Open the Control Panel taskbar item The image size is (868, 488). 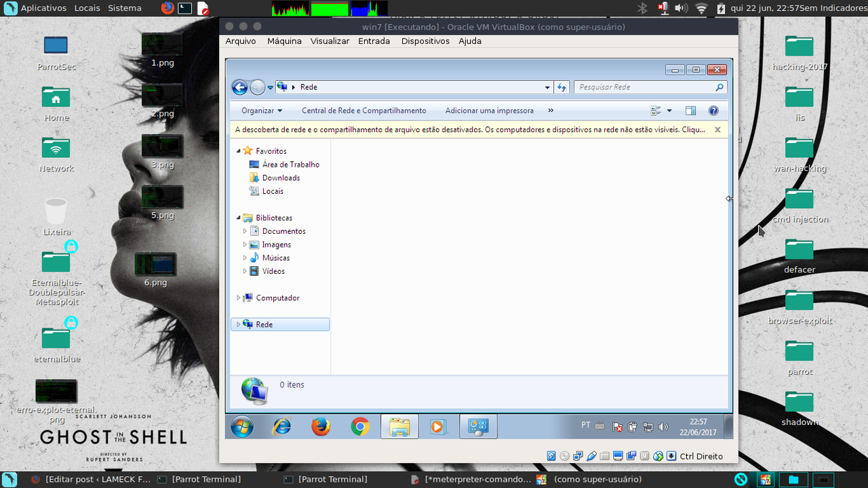tap(478, 426)
